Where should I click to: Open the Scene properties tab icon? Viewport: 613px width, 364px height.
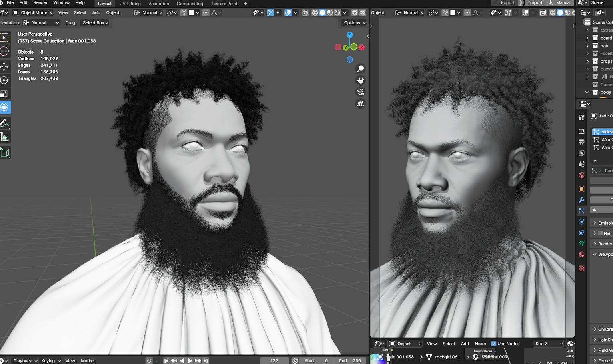(x=581, y=164)
